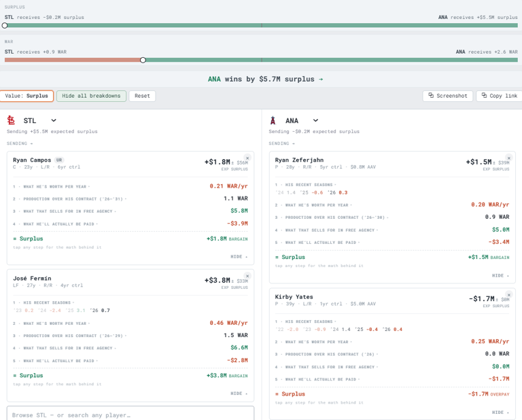
Task: Remove José Fermín from the trade
Action: click(x=247, y=276)
